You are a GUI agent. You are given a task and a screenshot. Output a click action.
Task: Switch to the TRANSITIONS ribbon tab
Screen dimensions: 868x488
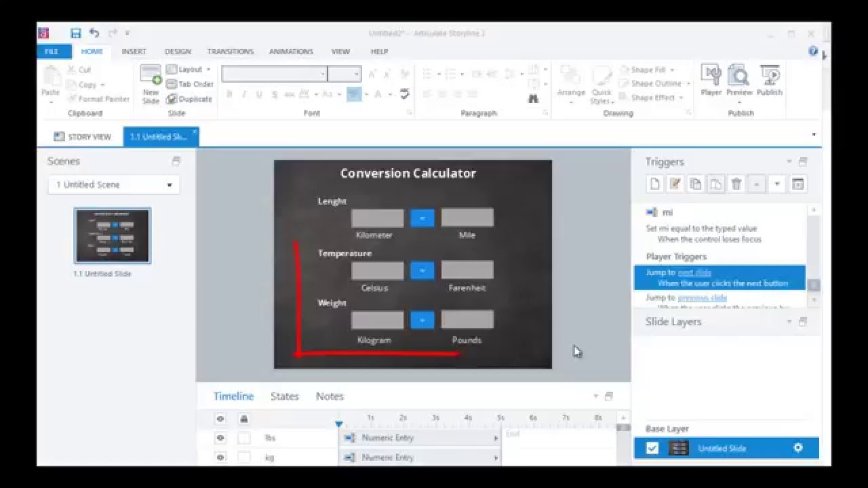pyautogui.click(x=230, y=52)
